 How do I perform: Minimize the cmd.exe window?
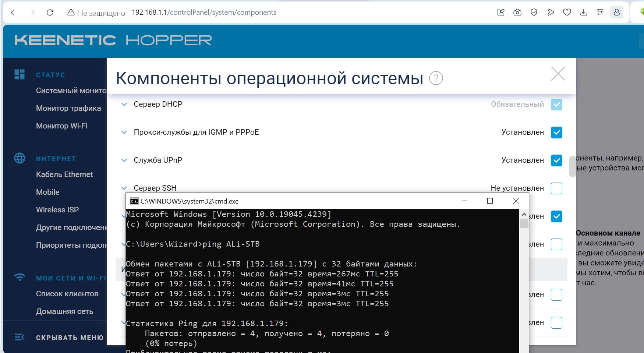pyautogui.click(x=464, y=201)
